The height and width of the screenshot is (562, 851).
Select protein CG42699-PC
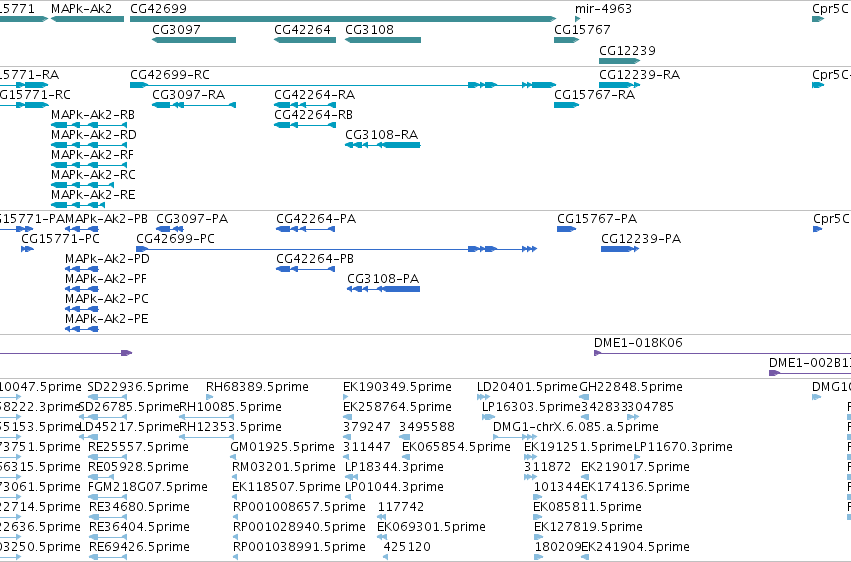[x=336, y=249]
